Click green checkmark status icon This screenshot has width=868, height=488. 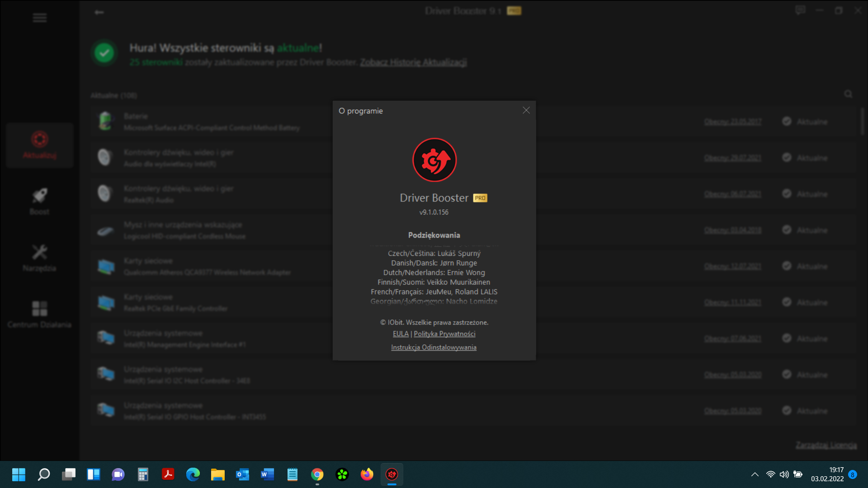click(104, 53)
